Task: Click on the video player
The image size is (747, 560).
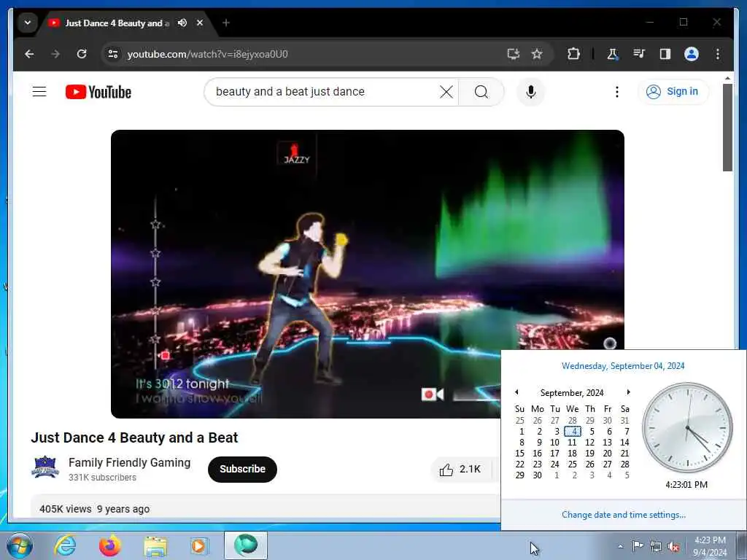Action: click(368, 274)
